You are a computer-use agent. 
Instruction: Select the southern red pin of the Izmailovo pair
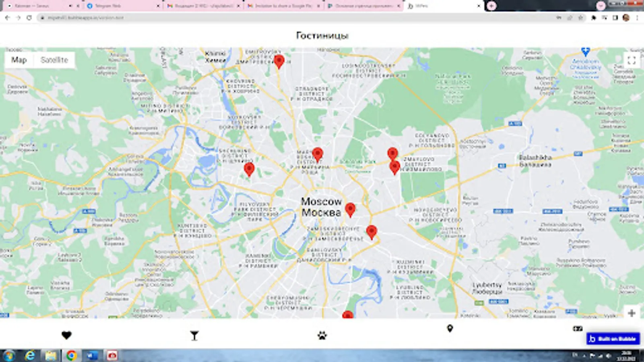[394, 168]
